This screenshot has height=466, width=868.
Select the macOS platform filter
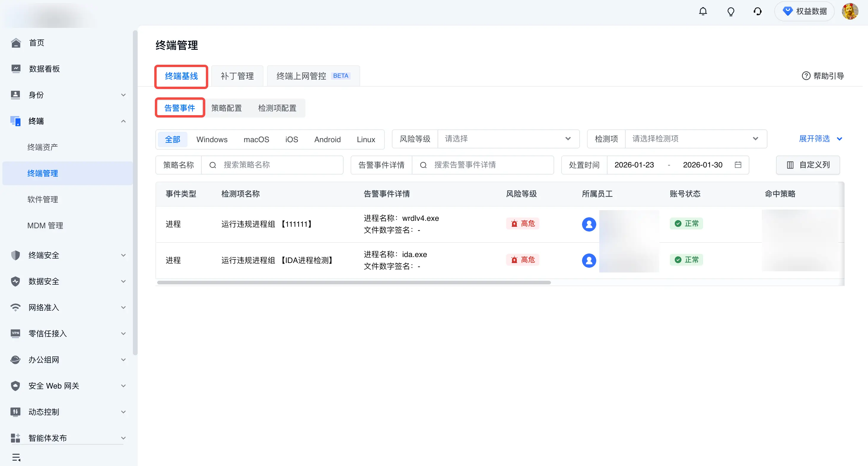tap(256, 139)
